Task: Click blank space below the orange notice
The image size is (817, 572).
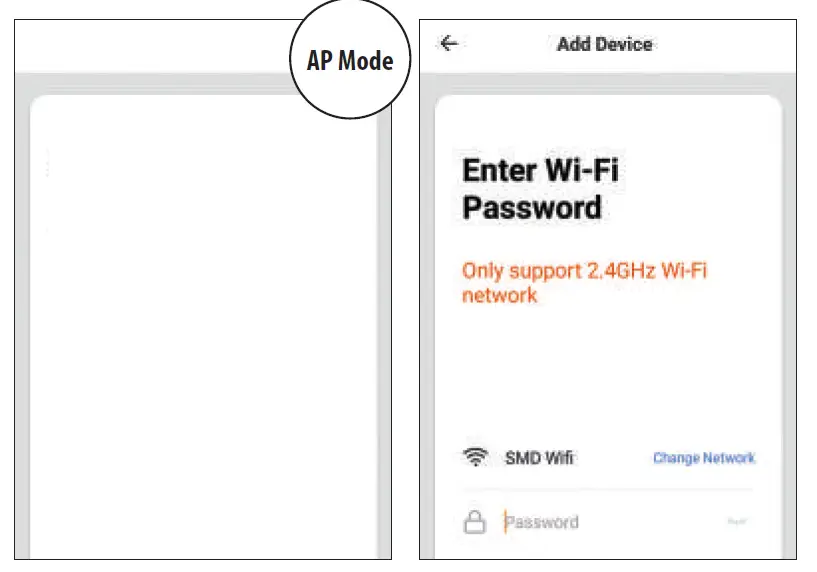Action: pos(606,370)
